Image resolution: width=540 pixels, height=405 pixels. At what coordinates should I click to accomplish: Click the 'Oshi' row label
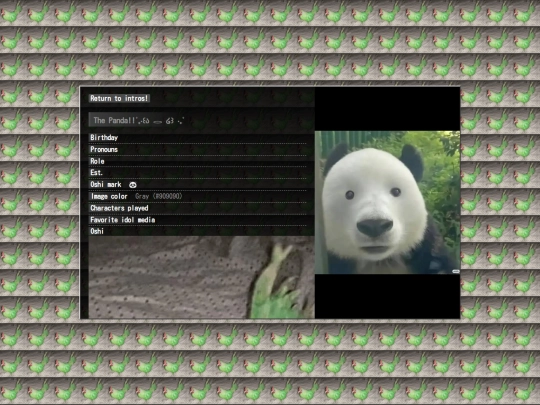pyautogui.click(x=97, y=231)
